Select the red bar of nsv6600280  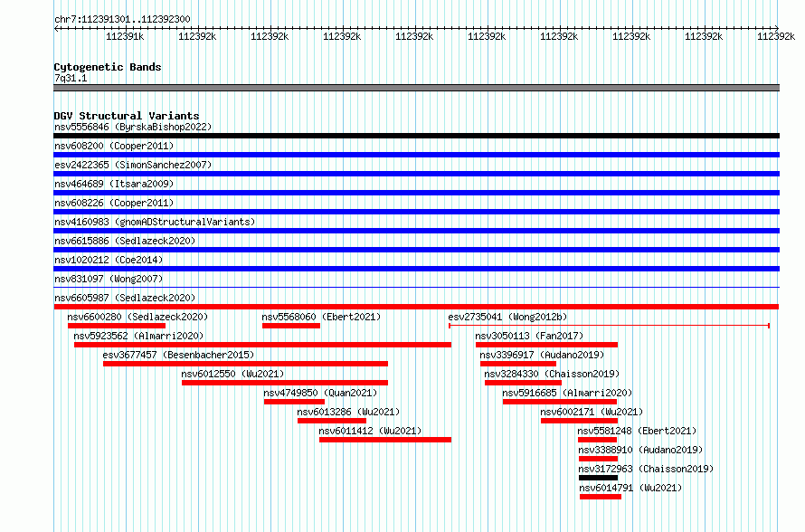(x=117, y=326)
